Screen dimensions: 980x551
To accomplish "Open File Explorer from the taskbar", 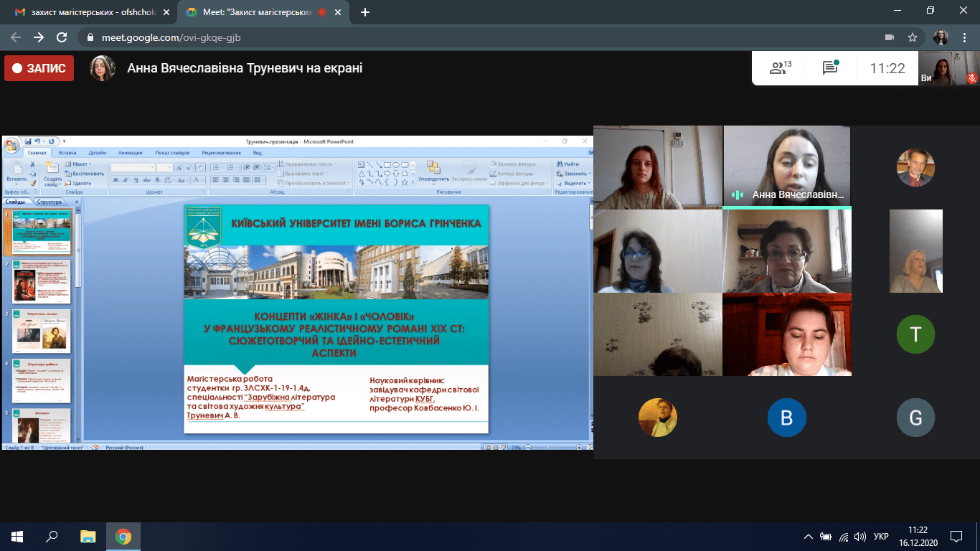I will (88, 536).
